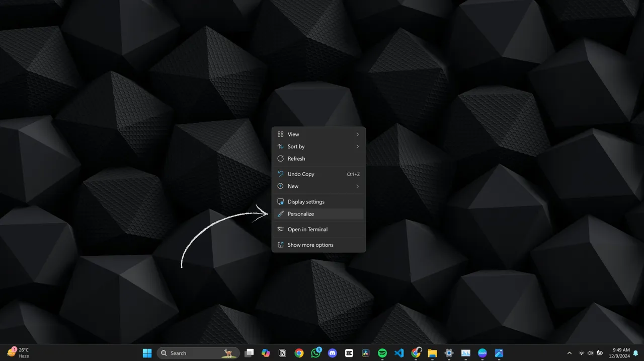
Task: Open the Windows Start menu
Action: (x=147, y=353)
